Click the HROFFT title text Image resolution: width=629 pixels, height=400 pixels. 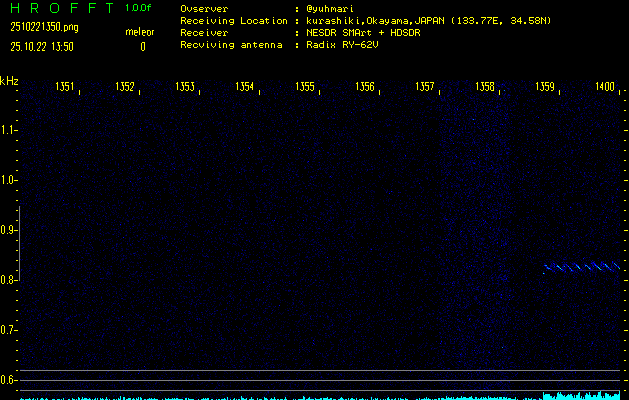62,8
